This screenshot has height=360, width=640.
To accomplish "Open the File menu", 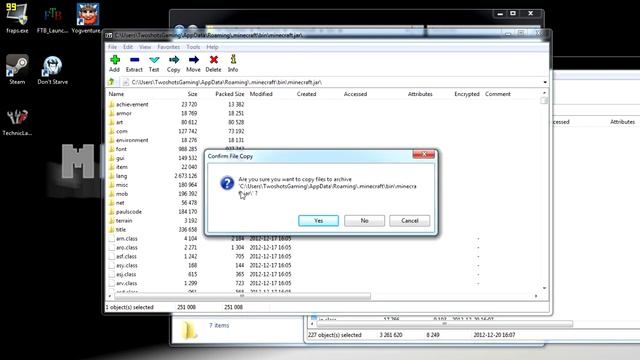I will [x=112, y=47].
